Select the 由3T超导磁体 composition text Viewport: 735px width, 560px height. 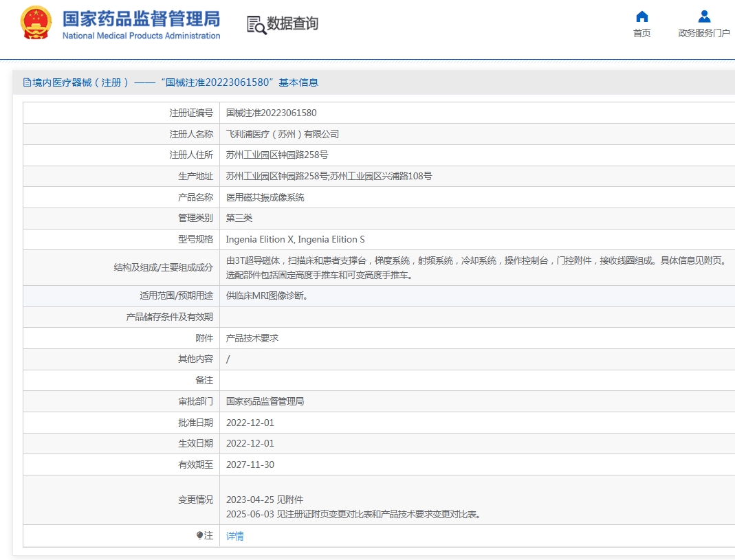pyautogui.click(x=476, y=260)
